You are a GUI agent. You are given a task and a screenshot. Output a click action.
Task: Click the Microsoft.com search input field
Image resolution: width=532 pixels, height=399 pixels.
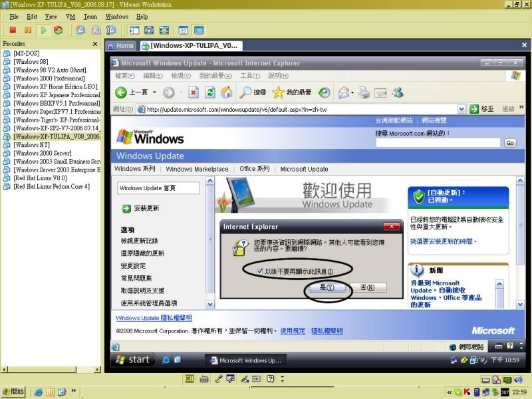pyautogui.click(x=438, y=142)
